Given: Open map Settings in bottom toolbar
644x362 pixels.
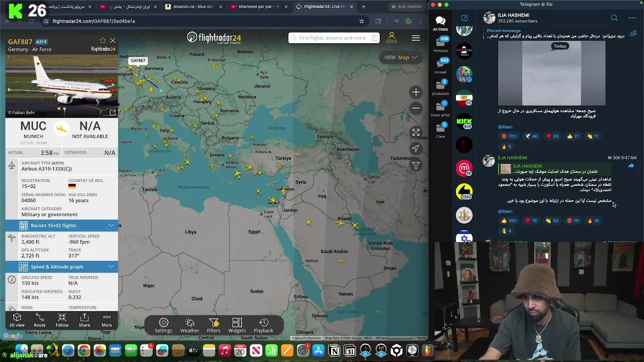Looking at the screenshot, I should click(x=164, y=326).
